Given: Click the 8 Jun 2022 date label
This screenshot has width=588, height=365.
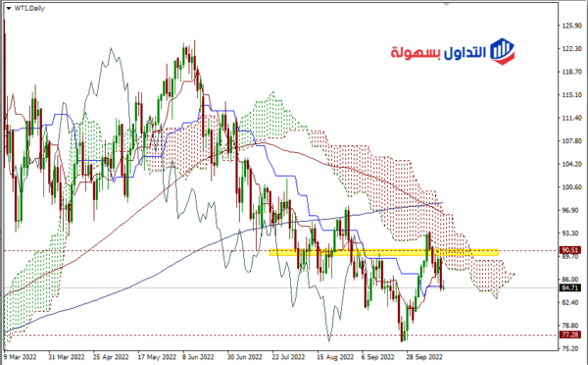Looking at the screenshot, I should pos(198,357).
